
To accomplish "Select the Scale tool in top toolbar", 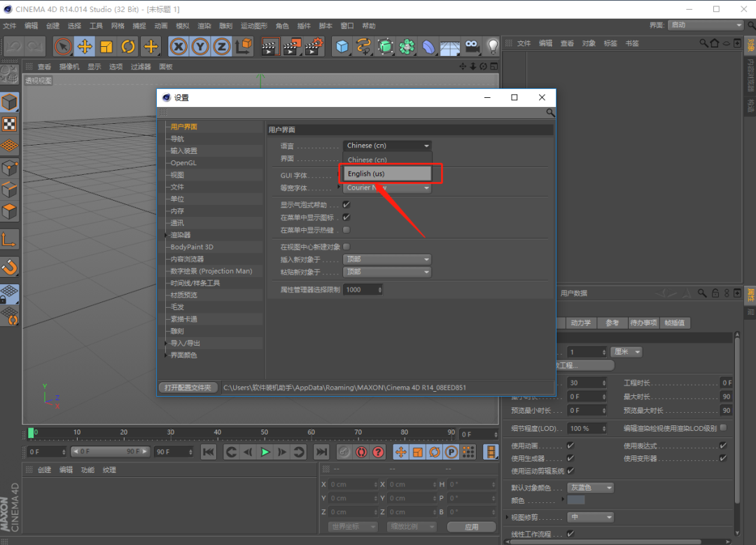I will click(x=106, y=47).
